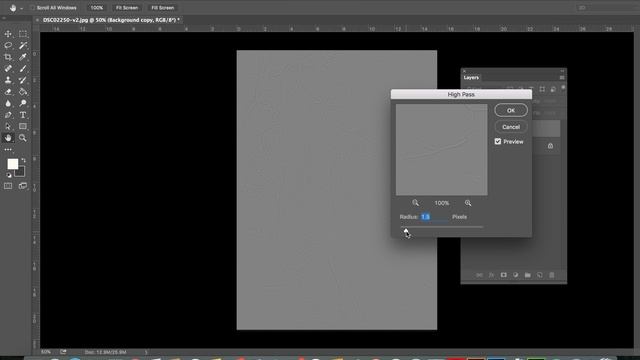Enable the Scroll All Windows checkbox

point(32,8)
